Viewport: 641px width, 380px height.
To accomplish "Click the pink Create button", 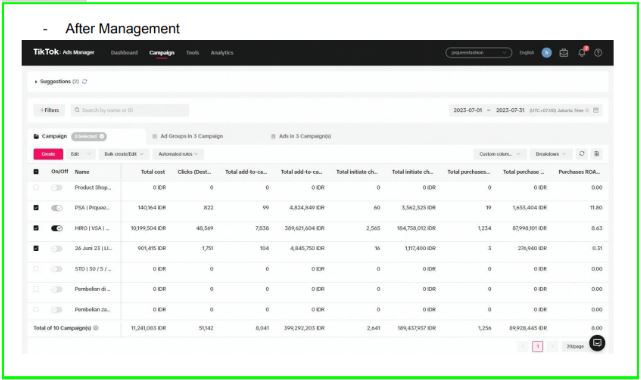I will [48, 154].
